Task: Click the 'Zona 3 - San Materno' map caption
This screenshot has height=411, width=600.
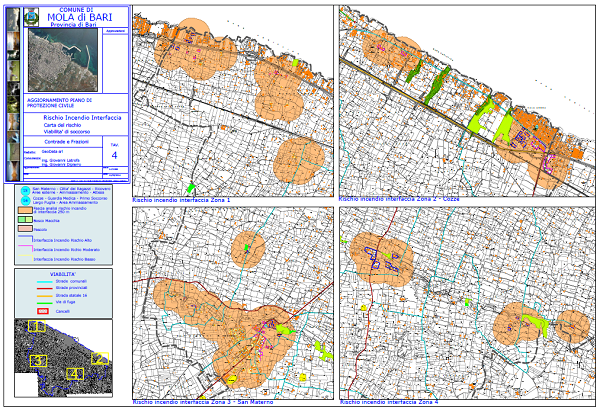Action: pyautogui.click(x=194, y=402)
